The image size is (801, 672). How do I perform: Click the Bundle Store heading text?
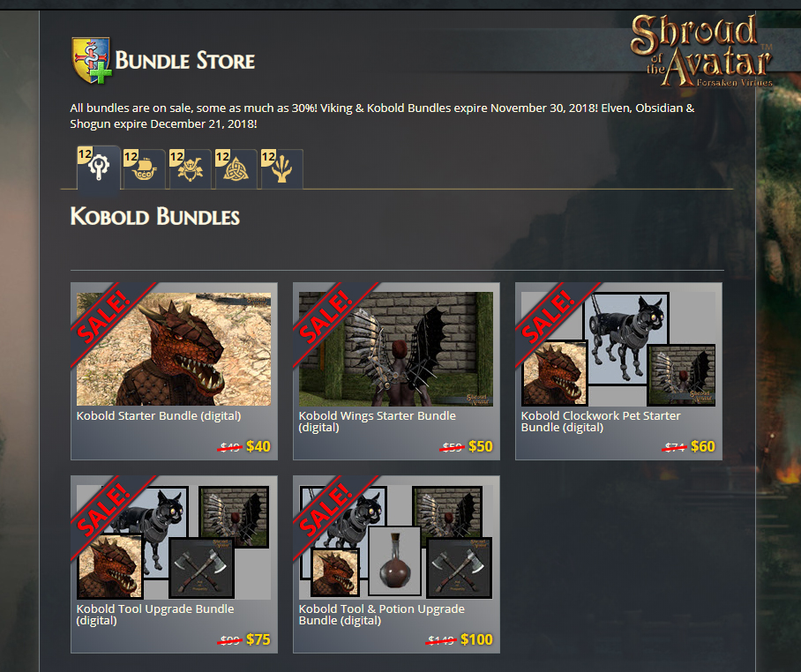pos(185,60)
